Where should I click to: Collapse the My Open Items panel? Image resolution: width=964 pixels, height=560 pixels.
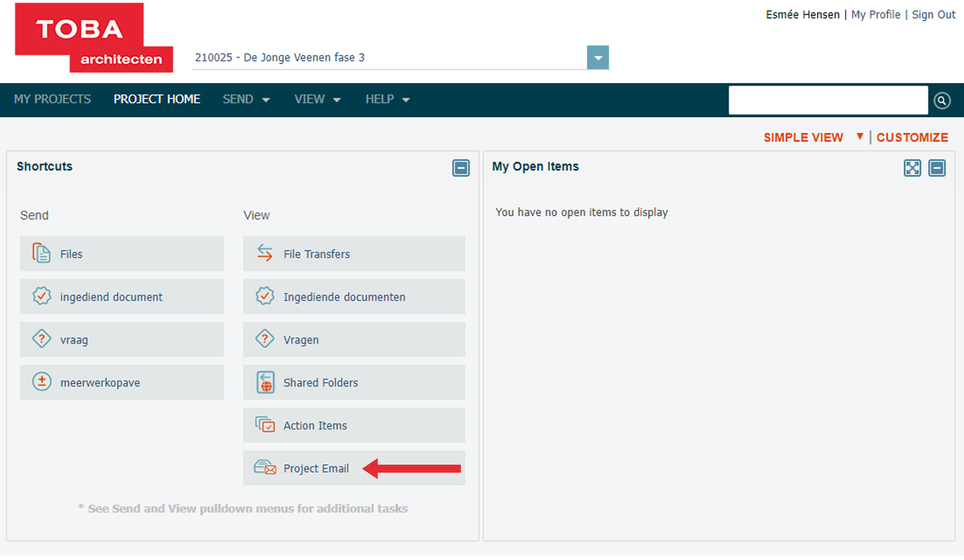click(936, 168)
